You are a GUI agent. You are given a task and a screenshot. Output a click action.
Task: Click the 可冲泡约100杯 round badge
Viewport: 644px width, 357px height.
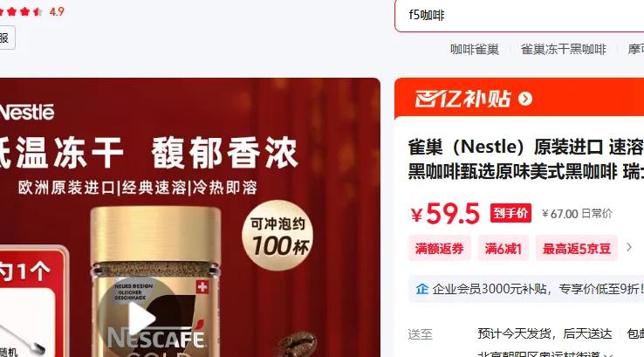(277, 235)
